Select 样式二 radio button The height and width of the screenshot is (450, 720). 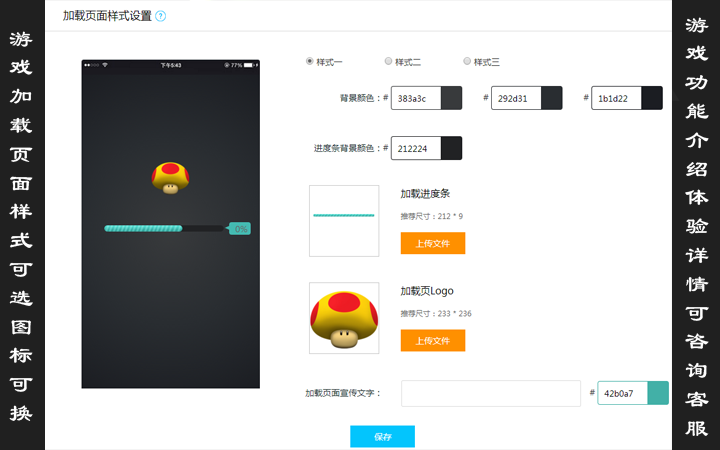tap(388, 61)
